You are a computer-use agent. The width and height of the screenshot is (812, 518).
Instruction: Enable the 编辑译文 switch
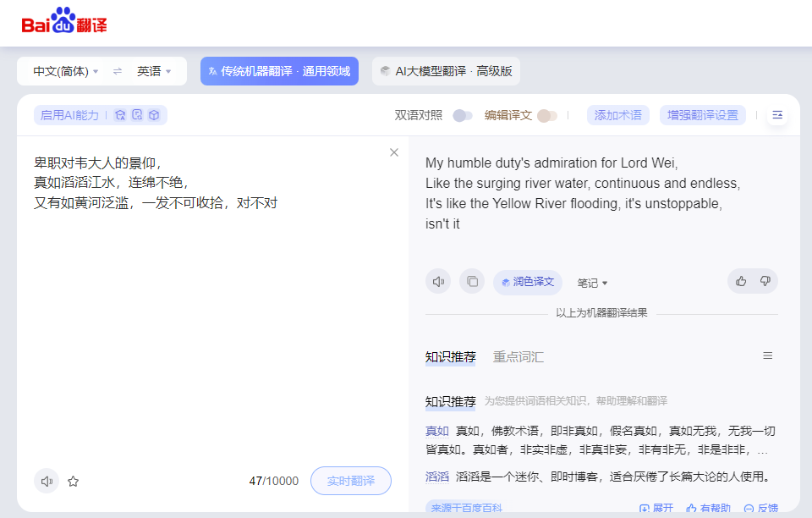click(x=546, y=115)
